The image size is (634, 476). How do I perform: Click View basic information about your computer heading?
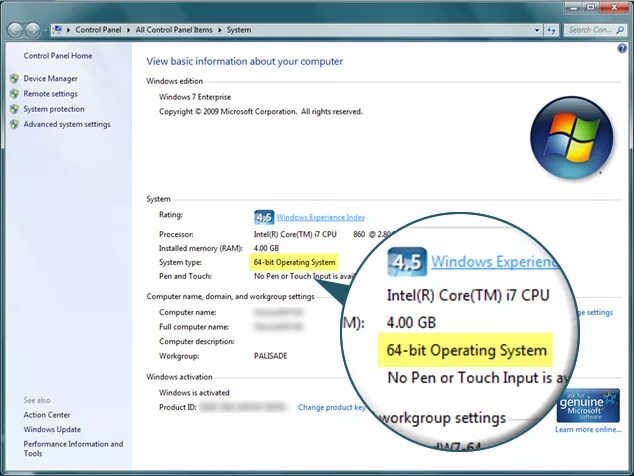[x=245, y=61]
